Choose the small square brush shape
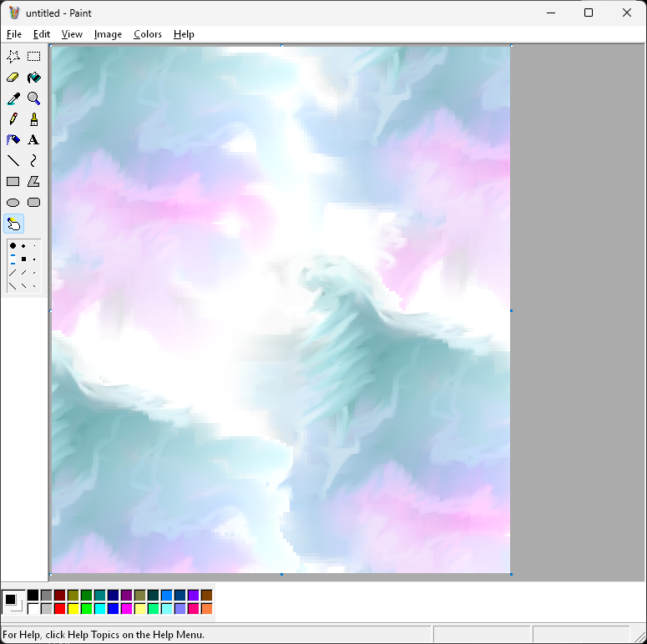 click(x=34, y=259)
